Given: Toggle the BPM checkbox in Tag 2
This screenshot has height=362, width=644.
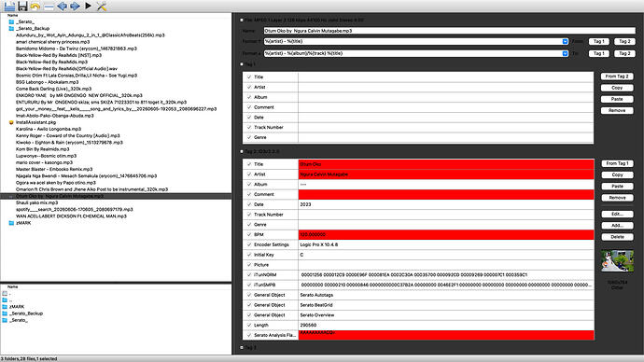Looking at the screenshot, I should [249, 234].
